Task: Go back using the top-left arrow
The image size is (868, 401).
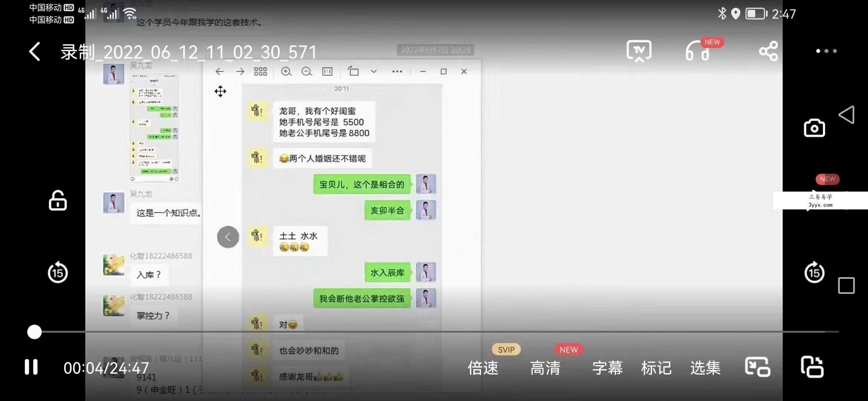Action: pos(34,51)
